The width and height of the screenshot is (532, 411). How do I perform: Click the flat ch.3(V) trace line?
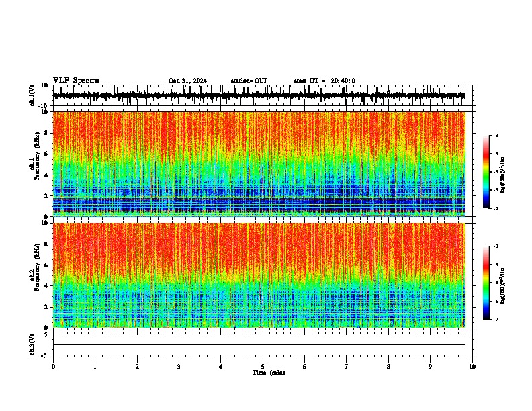[x=259, y=345]
